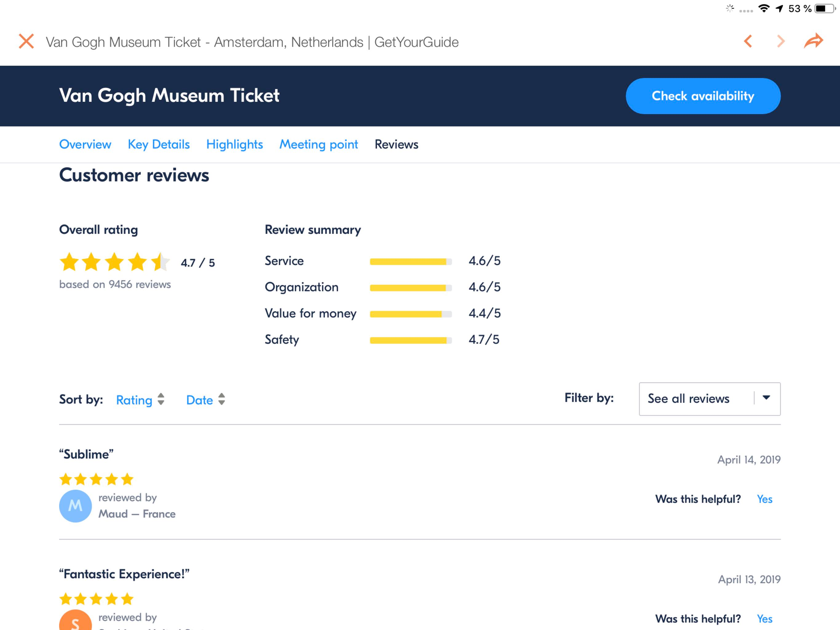Click the orange S reviewer avatar
This screenshot has height=630, width=840.
point(75,620)
